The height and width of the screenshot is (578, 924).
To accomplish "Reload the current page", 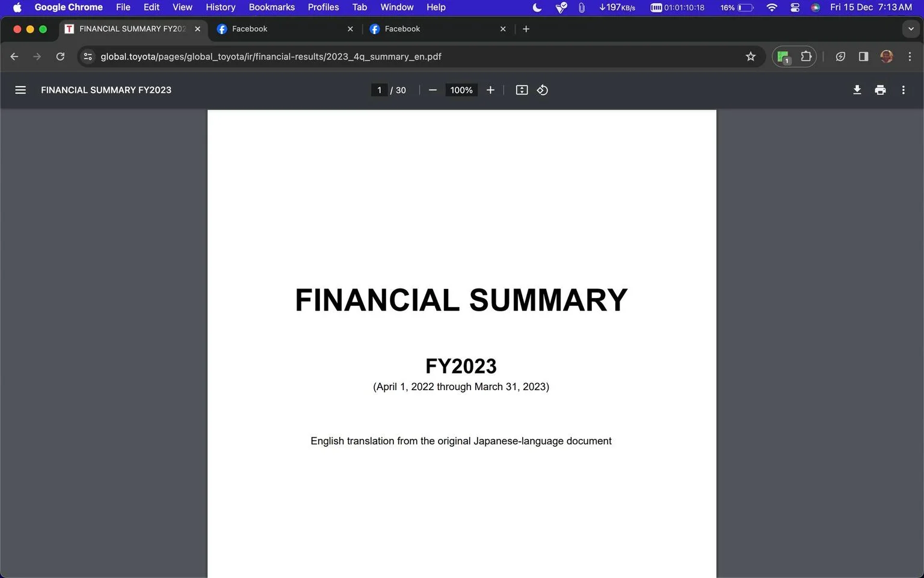I will 60,57.
